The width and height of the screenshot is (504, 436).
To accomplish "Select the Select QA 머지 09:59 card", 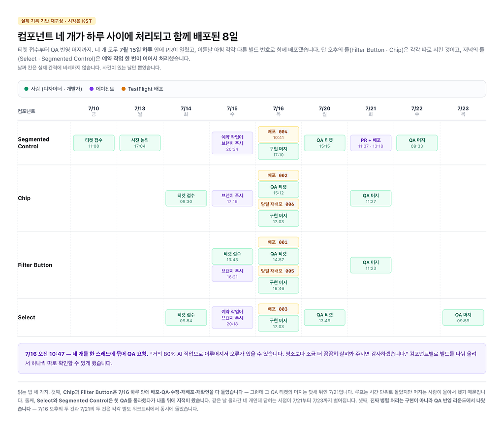I will tap(463, 318).
